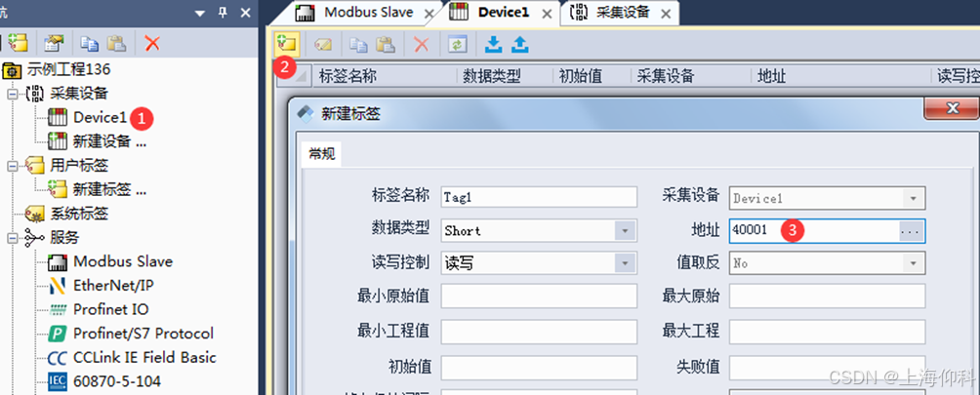Click the copy icon in the Device1 toolbar
This screenshot has height=395, width=980.
point(358,44)
